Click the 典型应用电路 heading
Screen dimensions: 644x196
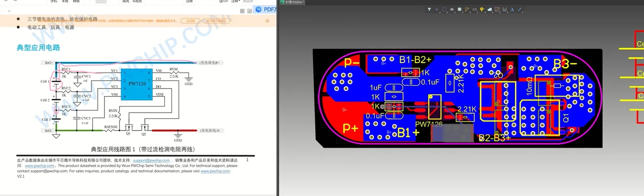[x=38, y=48]
